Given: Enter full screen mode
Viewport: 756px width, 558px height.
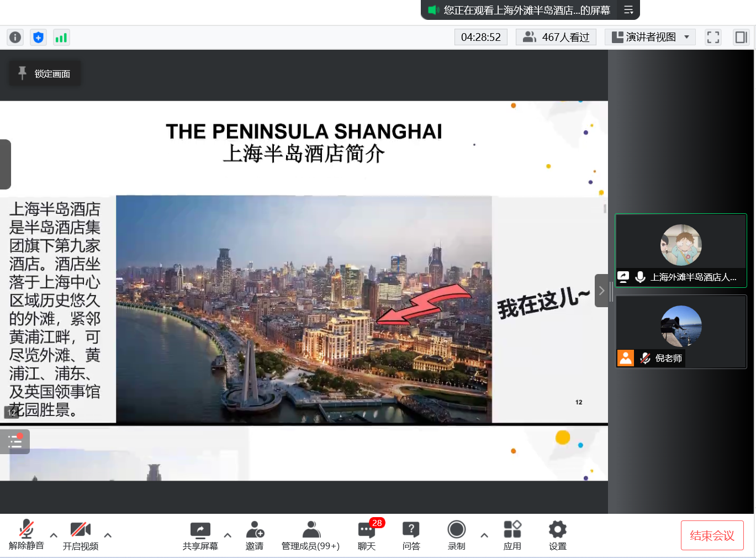Looking at the screenshot, I should tap(713, 37).
